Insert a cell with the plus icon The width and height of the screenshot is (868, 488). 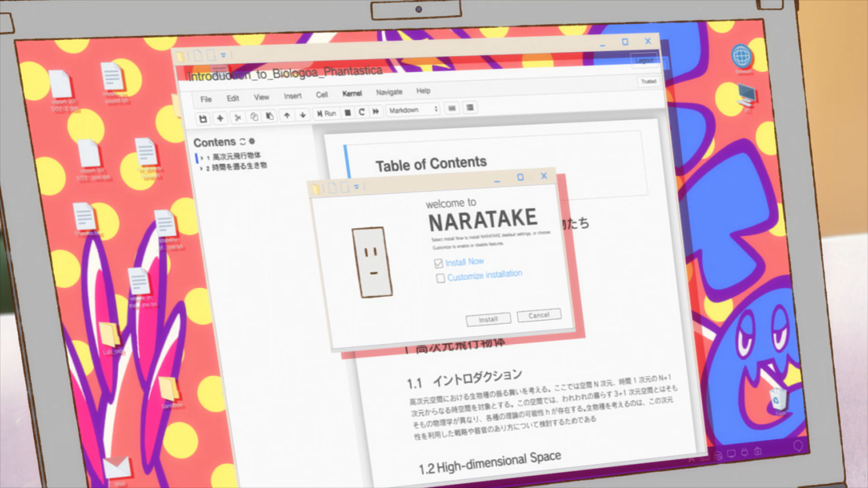click(220, 118)
